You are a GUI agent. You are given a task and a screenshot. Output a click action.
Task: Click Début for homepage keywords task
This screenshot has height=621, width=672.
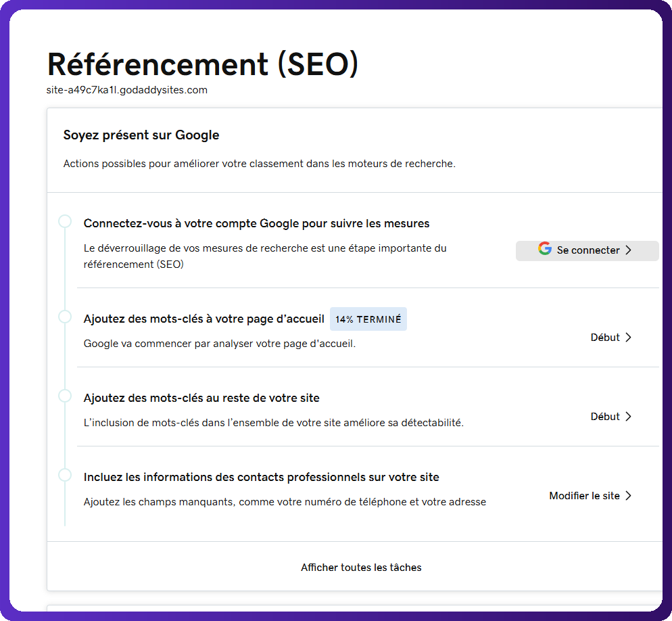point(604,338)
